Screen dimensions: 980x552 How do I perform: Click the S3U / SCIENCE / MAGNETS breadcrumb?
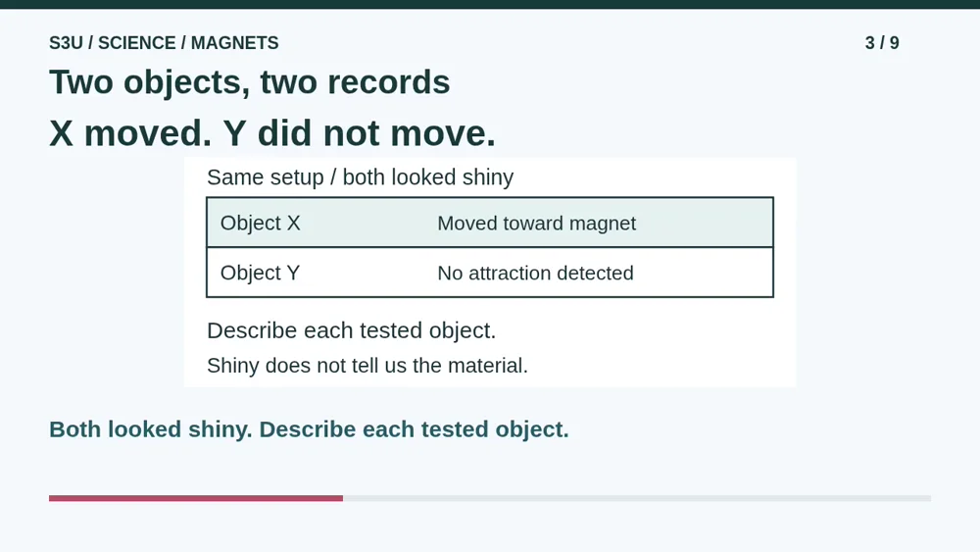[x=164, y=43]
